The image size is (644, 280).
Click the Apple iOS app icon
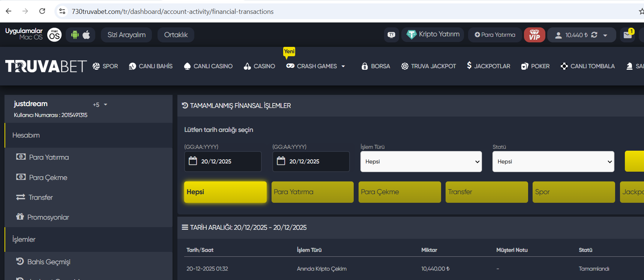point(86,35)
